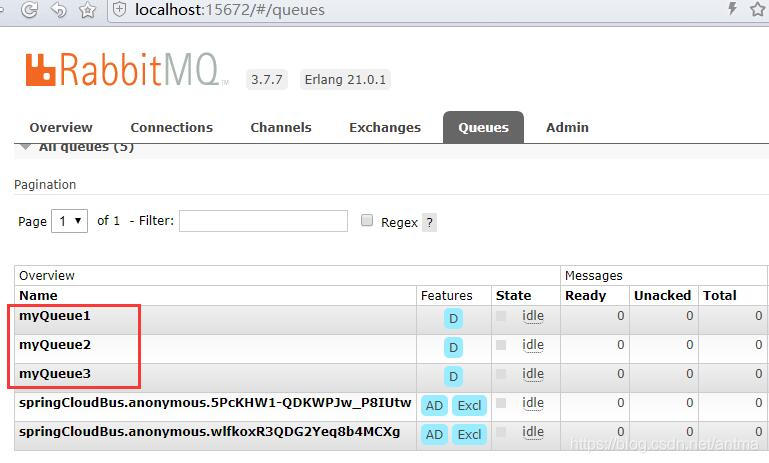Viewport: 769px width, 463px height.
Task: Enable the Regex filter checkbox
Action: pos(367,220)
